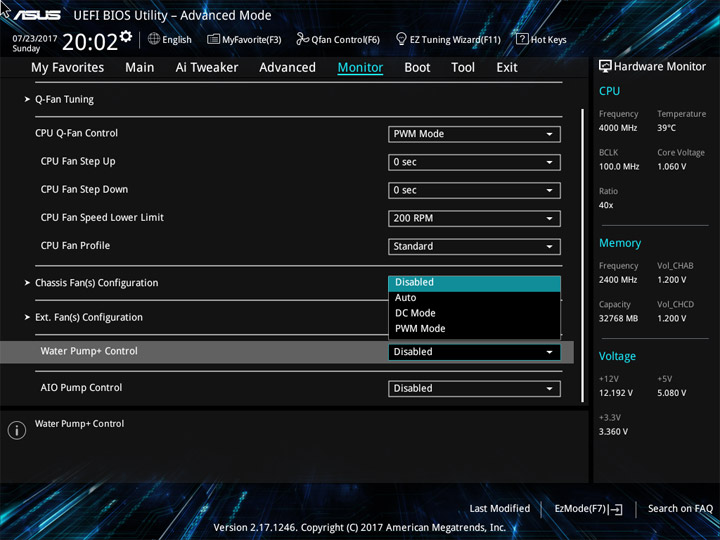Click the CPU Fan Speed Lower Limit label

pos(102,218)
